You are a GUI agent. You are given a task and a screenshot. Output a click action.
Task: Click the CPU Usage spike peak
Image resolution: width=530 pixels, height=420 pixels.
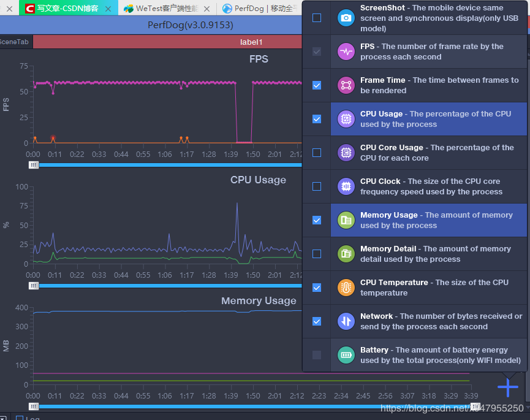[237, 203]
